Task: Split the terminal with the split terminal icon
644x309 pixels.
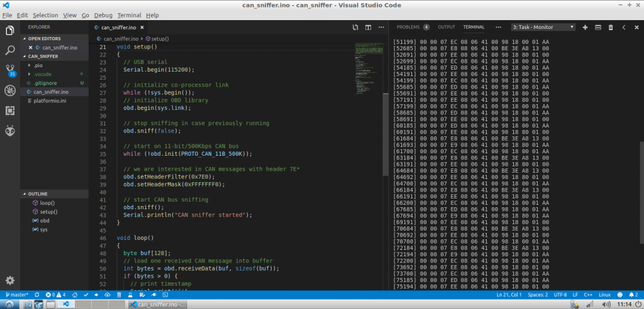Action: coord(598,27)
